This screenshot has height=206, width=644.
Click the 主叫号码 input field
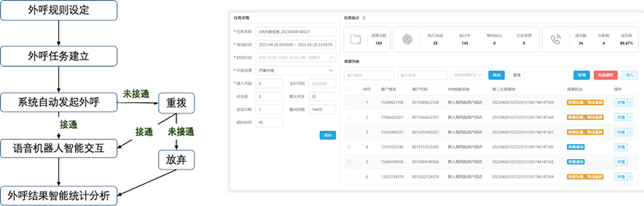tap(322, 84)
